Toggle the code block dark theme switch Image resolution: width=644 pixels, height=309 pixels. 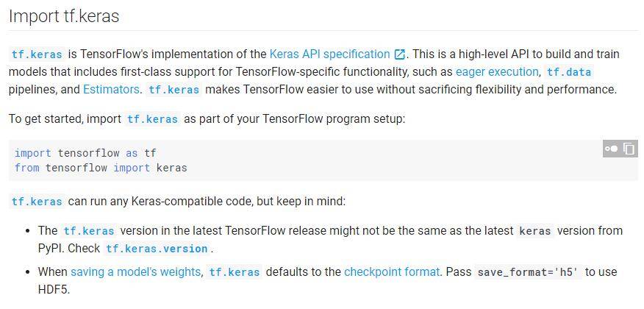(611, 149)
